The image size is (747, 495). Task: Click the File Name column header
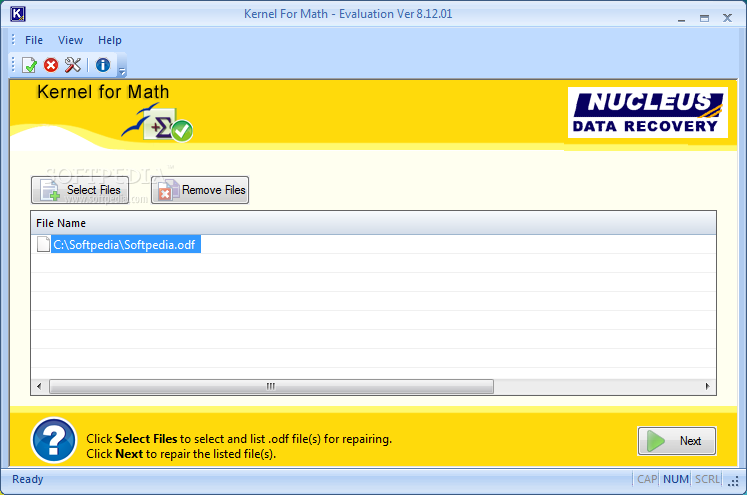pos(374,223)
